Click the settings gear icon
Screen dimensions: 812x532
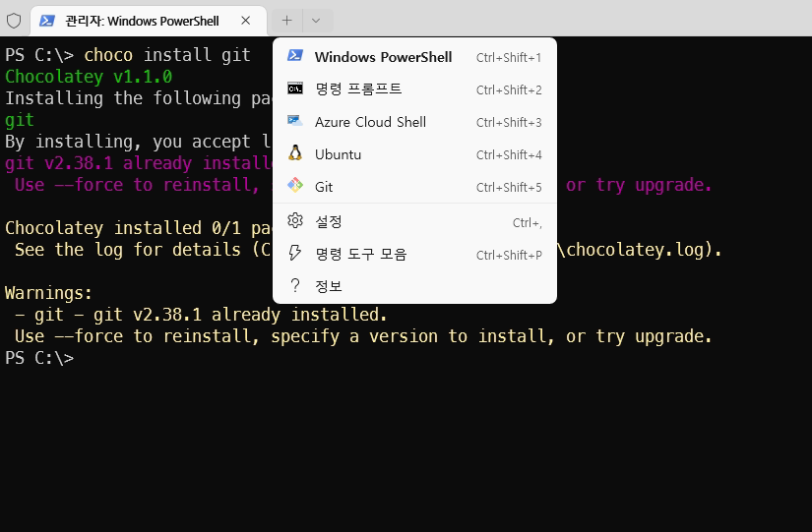pos(295,220)
